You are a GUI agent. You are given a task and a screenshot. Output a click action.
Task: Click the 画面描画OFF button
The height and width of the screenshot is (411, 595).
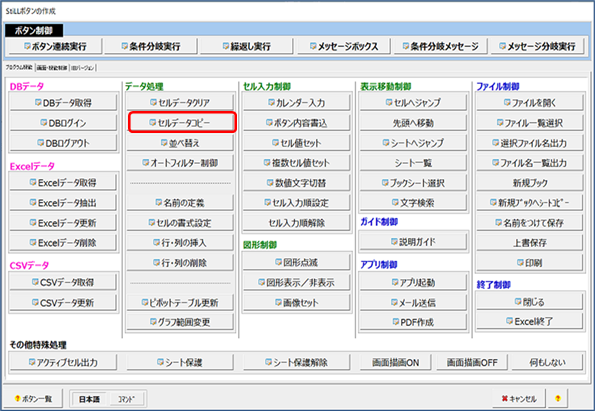(472, 362)
